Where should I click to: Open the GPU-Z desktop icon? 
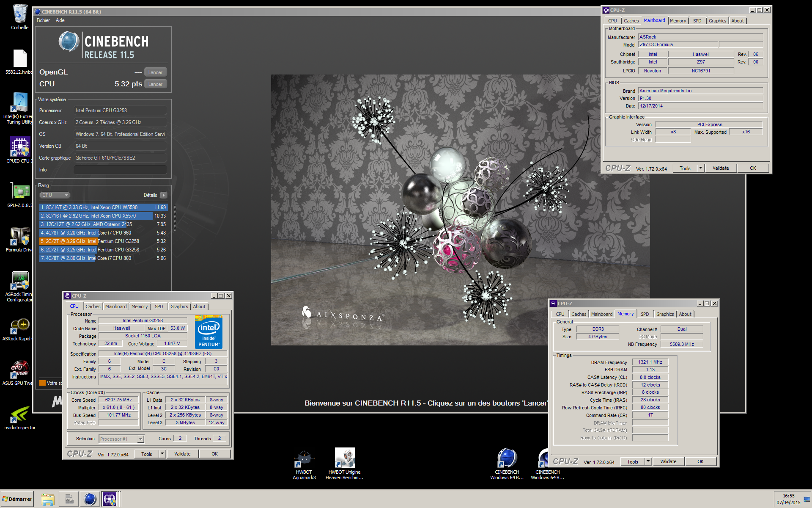(20, 194)
